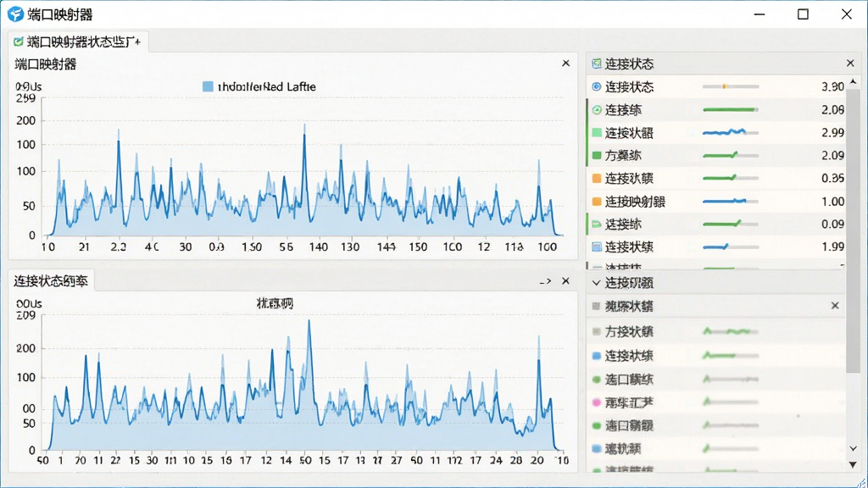Click the radio icon beside first 连接状态 row
This screenshot has width=868, height=488.
[596, 87]
